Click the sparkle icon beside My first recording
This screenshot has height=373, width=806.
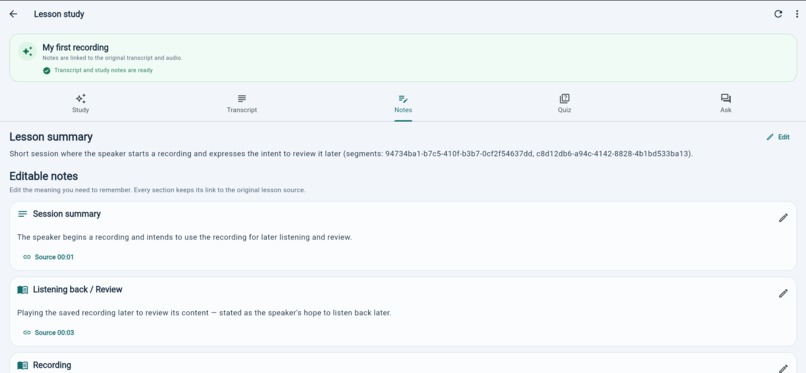tap(27, 51)
